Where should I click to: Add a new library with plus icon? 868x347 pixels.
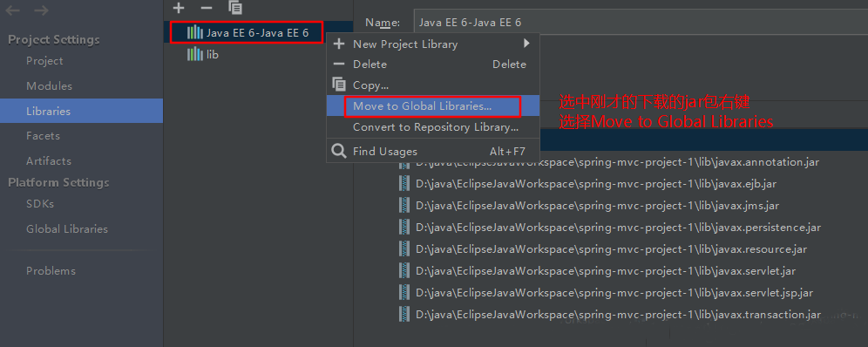click(x=179, y=8)
